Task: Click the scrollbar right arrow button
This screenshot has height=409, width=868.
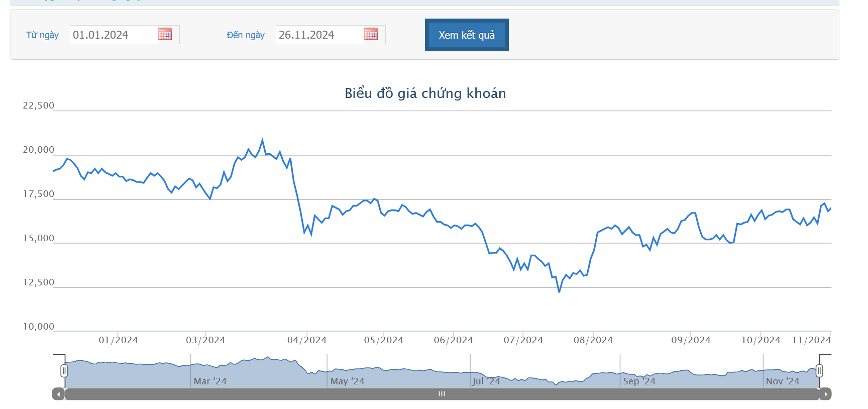Action: 825,394
